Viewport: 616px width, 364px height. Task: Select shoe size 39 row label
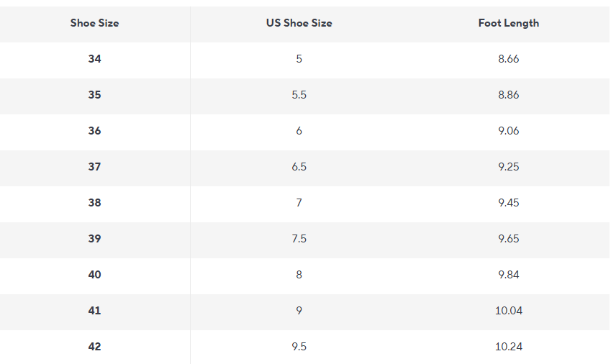coord(94,239)
